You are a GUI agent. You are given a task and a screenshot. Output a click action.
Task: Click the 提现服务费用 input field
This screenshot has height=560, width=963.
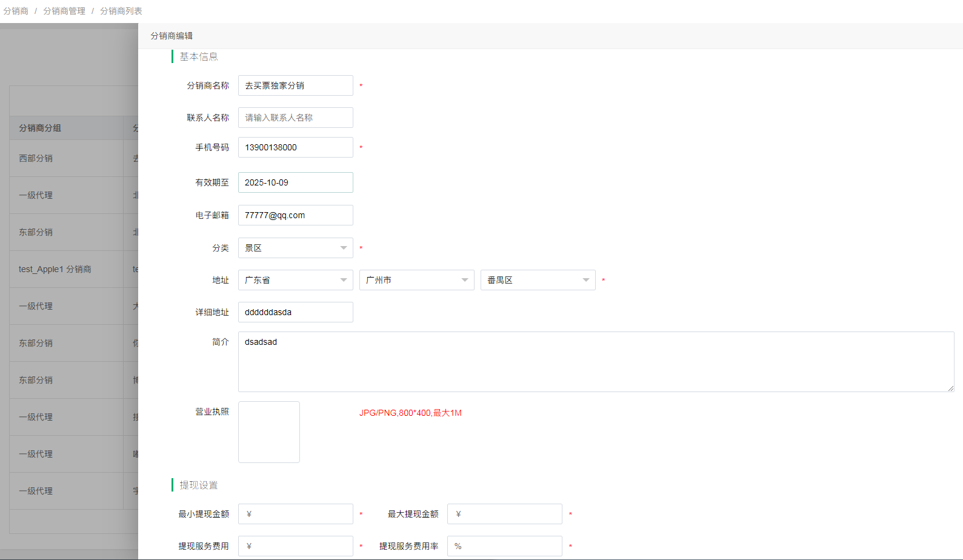295,546
